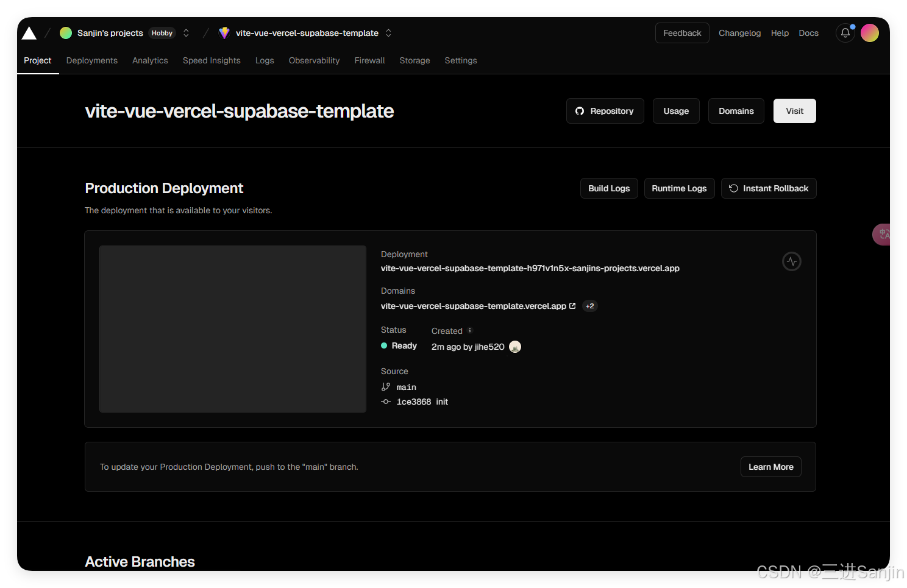
Task: Click the '2m ago by jihe520' text
Action: click(x=468, y=347)
